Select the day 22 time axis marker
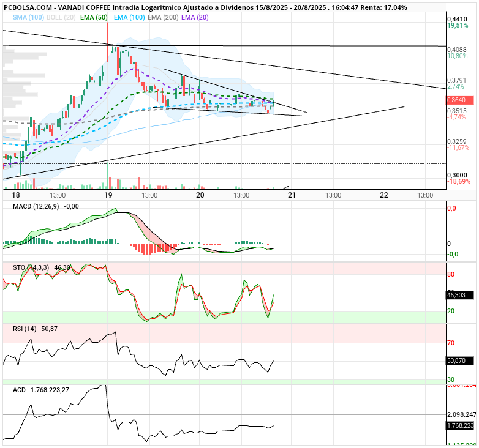479x448 pixels. point(383,195)
